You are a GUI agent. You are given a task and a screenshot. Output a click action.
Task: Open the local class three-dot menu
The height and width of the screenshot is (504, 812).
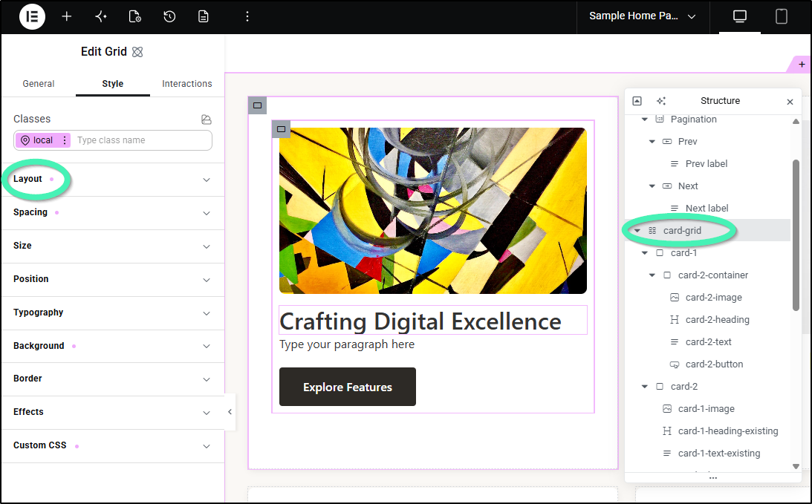pos(64,140)
